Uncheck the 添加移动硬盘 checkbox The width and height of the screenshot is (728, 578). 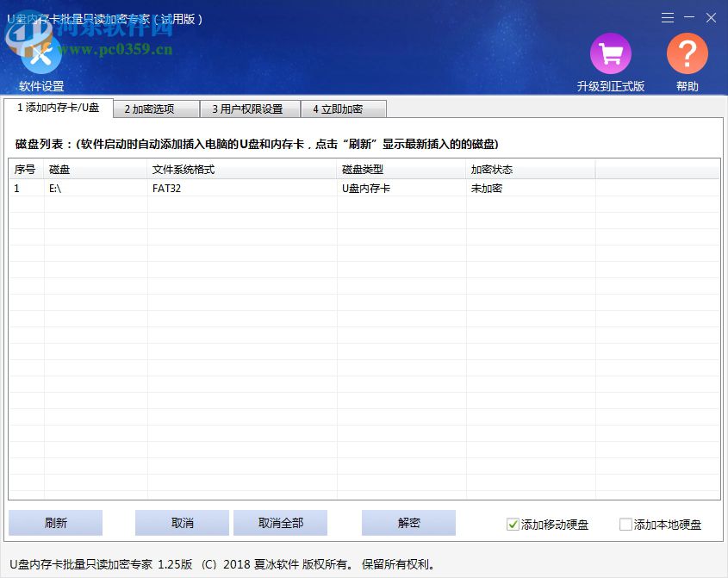[512, 524]
